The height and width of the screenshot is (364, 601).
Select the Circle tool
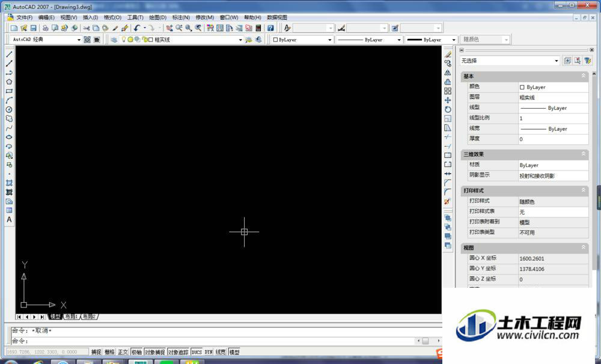[9, 109]
